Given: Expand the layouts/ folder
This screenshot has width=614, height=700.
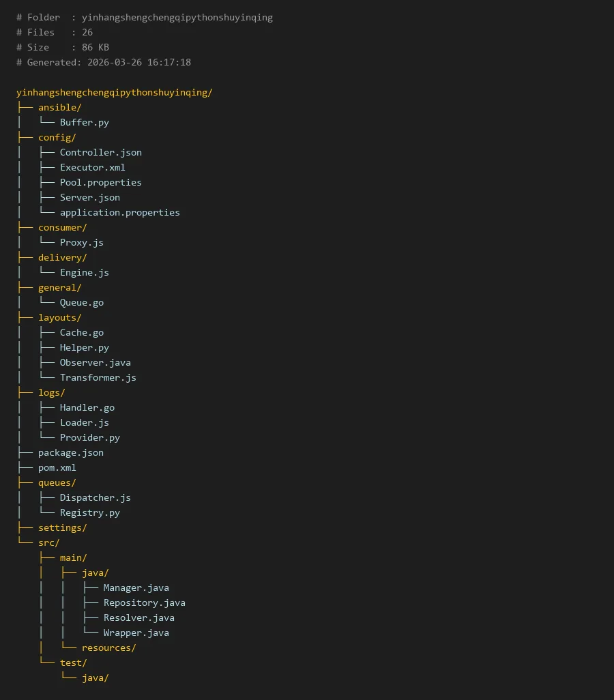Looking at the screenshot, I should (x=60, y=317).
